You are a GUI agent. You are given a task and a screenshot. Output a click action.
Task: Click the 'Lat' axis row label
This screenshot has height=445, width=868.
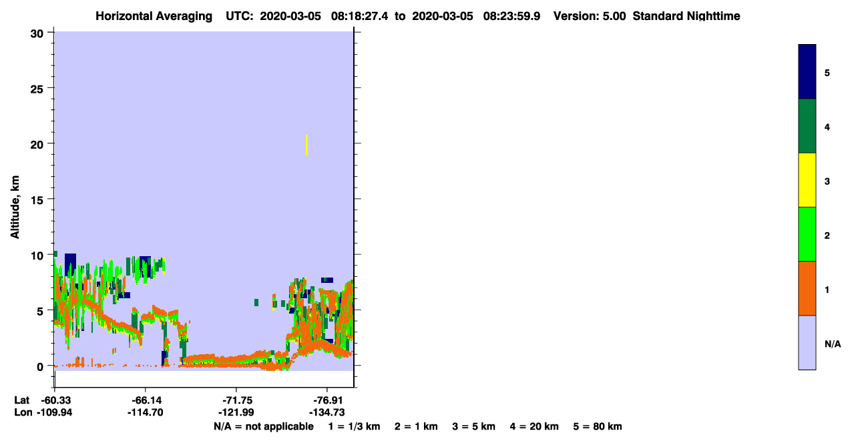[x=21, y=400]
